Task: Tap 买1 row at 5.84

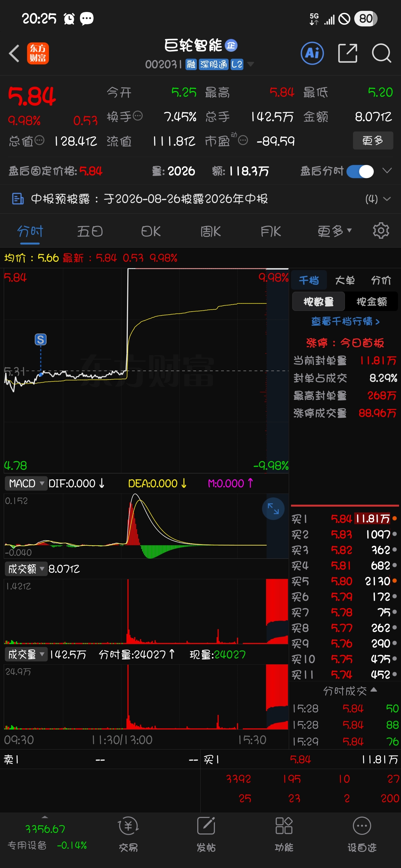Action: (x=344, y=519)
